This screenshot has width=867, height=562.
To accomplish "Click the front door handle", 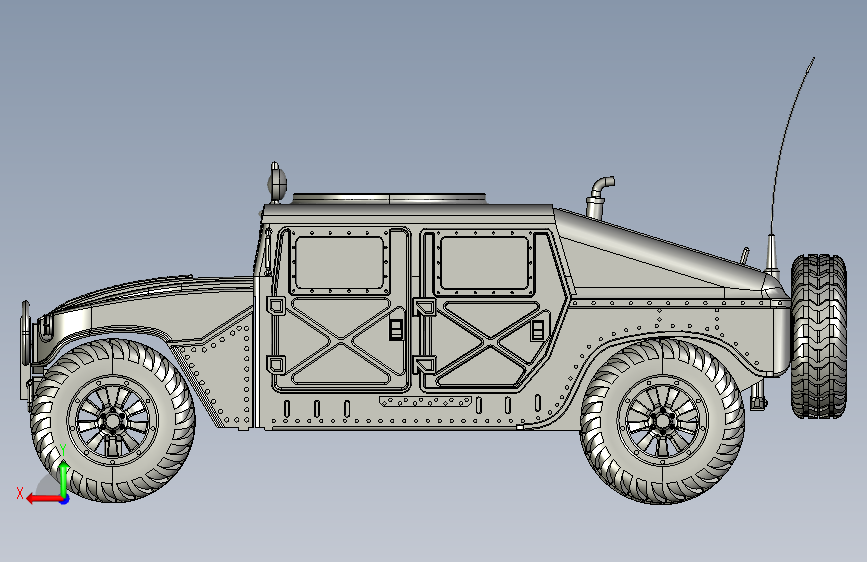I will 396,329.
